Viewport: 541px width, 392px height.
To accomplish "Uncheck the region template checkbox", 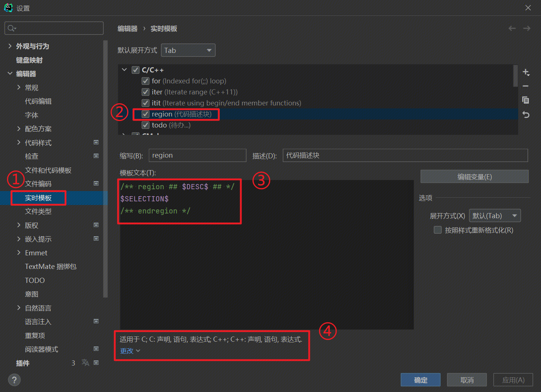I will [146, 114].
